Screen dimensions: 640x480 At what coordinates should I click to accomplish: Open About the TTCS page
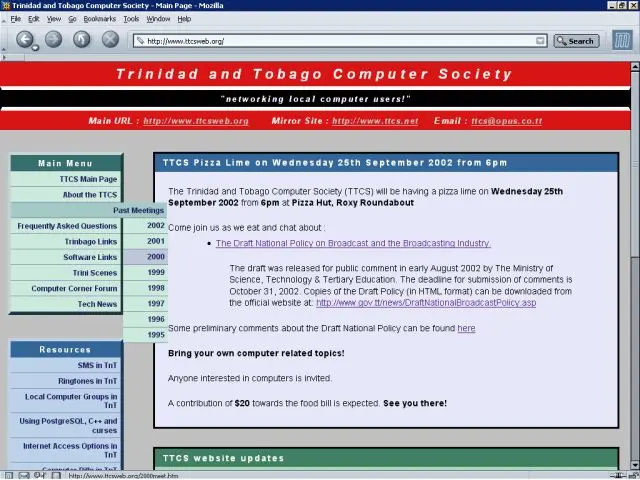coord(66,195)
